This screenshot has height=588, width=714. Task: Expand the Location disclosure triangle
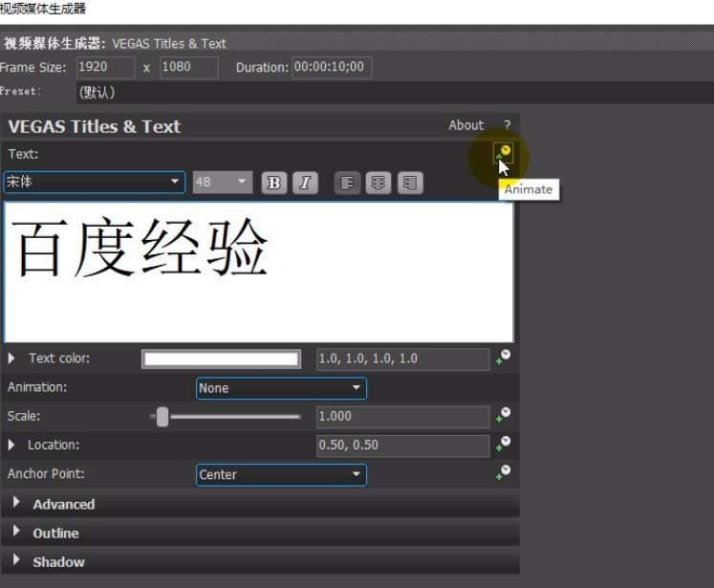point(11,445)
